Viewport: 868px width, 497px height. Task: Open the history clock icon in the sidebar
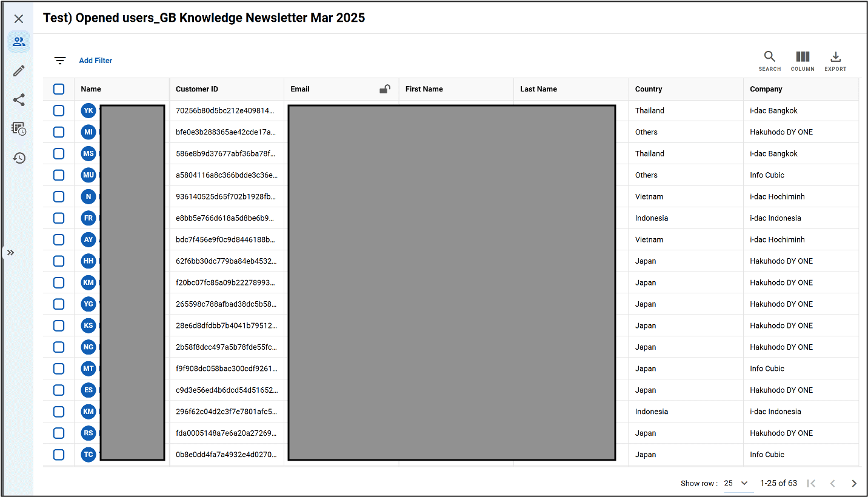(x=18, y=158)
